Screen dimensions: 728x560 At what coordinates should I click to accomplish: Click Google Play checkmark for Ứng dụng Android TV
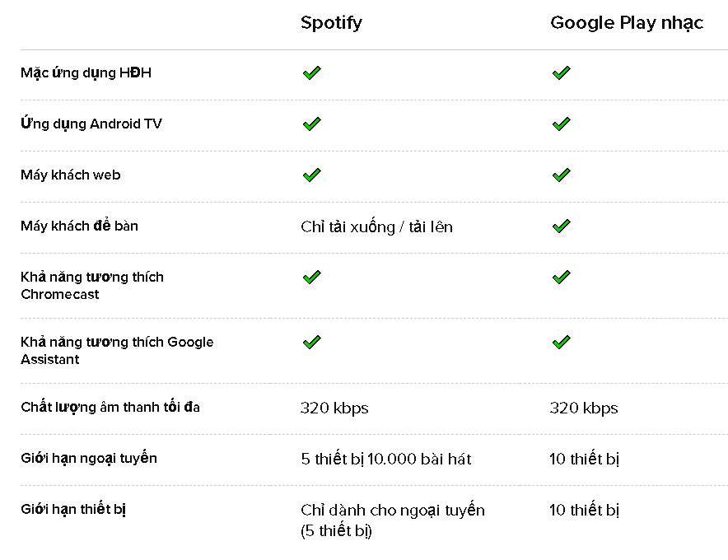tap(561, 124)
